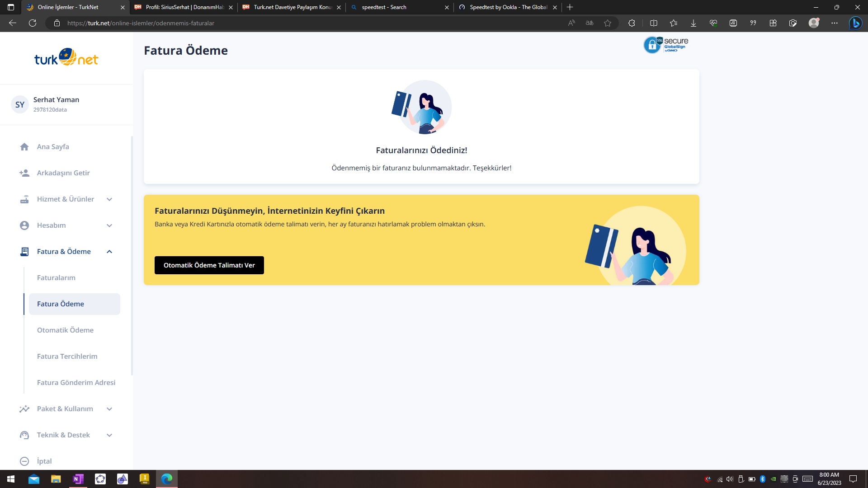Add page to favorites star icon
Screen dimensions: 868x488
pyautogui.click(x=608, y=23)
